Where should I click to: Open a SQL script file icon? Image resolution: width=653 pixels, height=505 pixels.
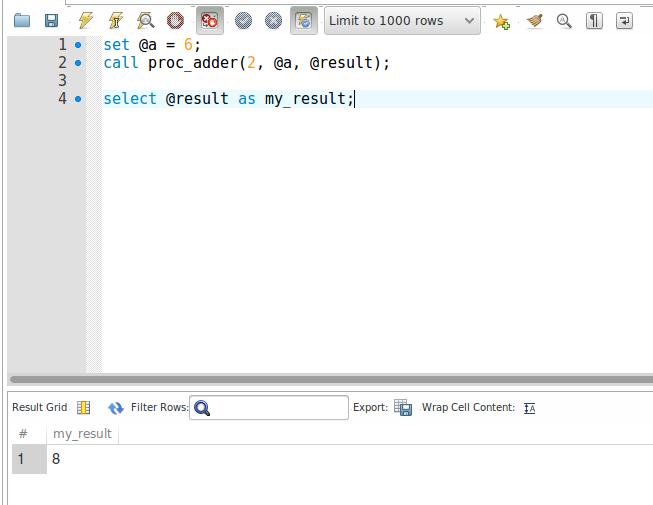coord(22,20)
